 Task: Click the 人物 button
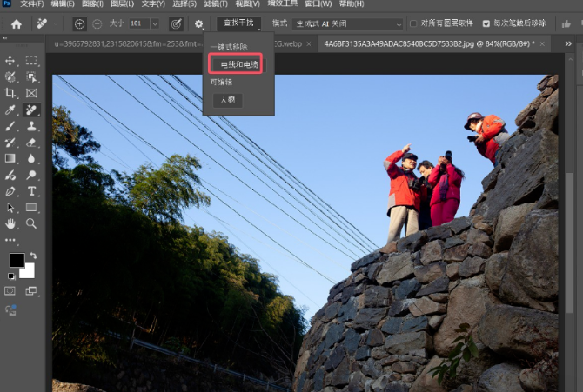click(x=227, y=101)
